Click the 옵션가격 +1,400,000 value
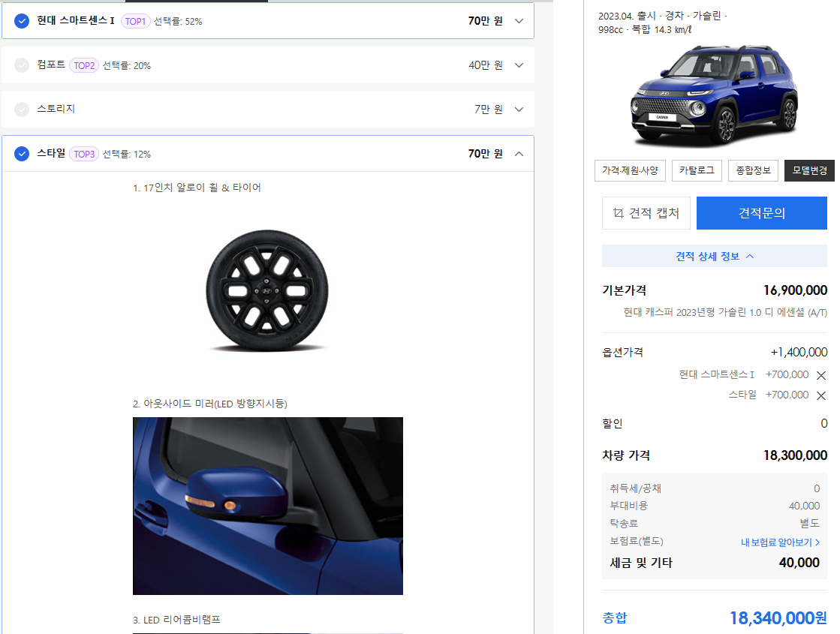 tap(799, 352)
